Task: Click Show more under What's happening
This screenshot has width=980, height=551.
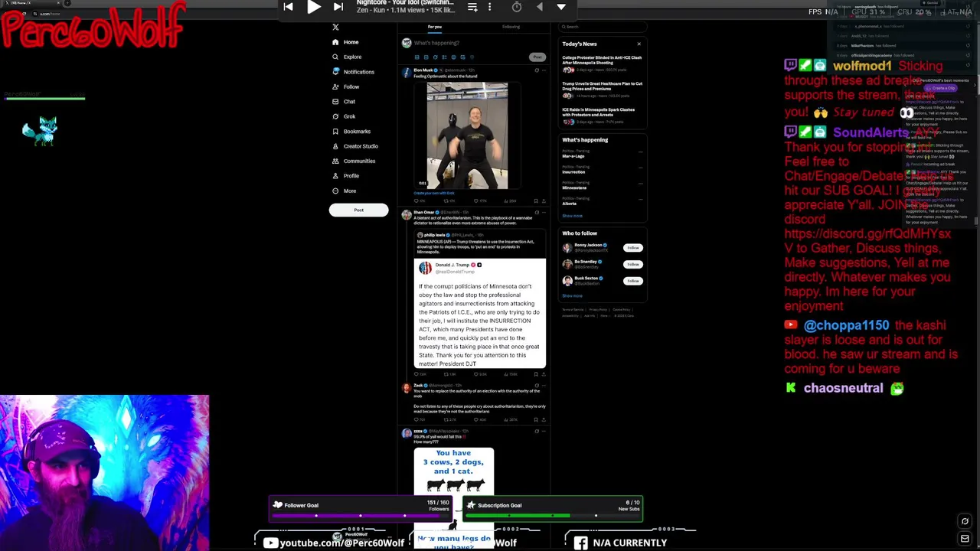Action: (x=572, y=216)
